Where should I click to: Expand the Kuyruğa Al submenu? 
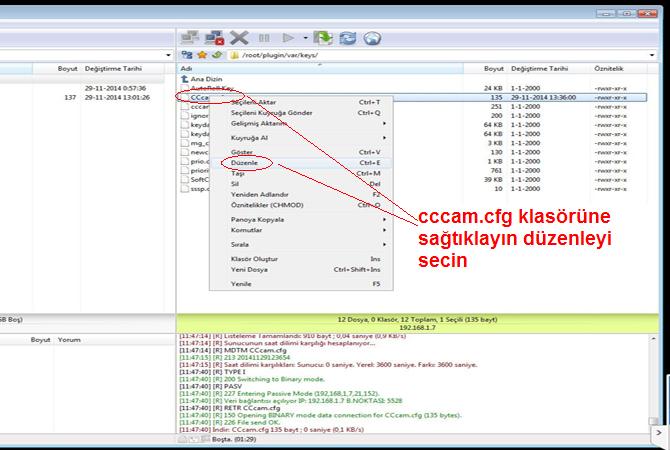(x=301, y=138)
